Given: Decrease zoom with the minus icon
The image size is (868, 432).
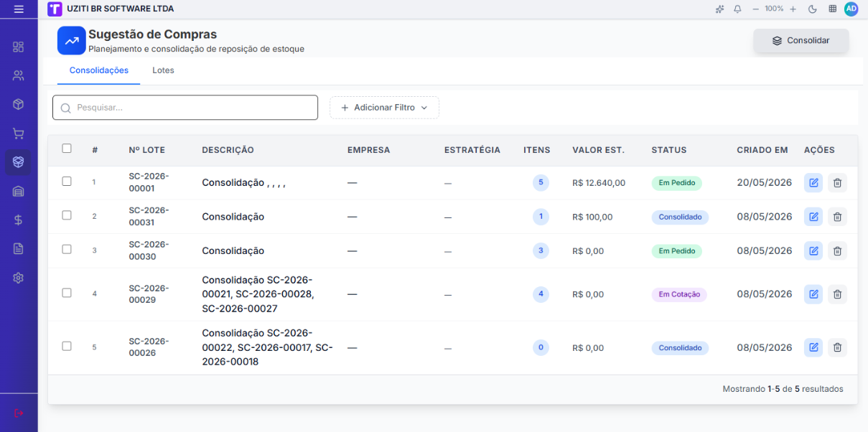Looking at the screenshot, I should 755,9.
